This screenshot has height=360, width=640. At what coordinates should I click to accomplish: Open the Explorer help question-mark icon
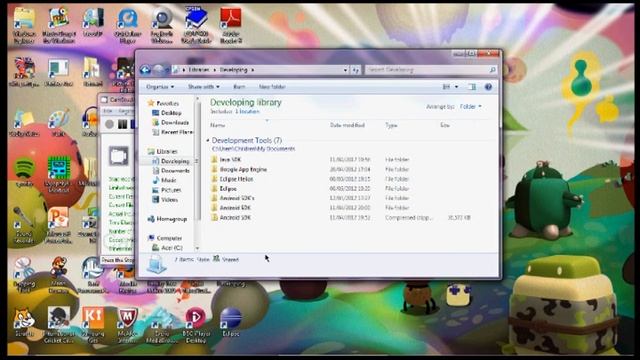[x=488, y=87]
